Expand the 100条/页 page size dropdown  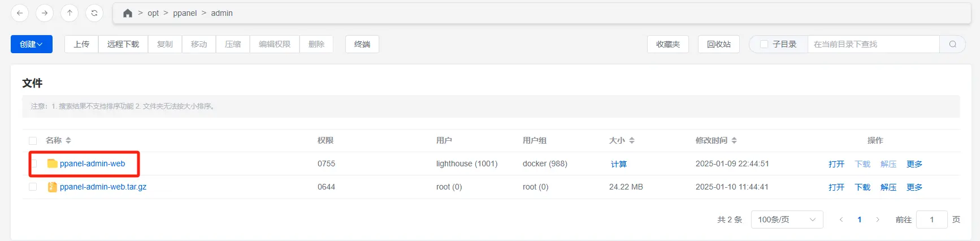787,220
